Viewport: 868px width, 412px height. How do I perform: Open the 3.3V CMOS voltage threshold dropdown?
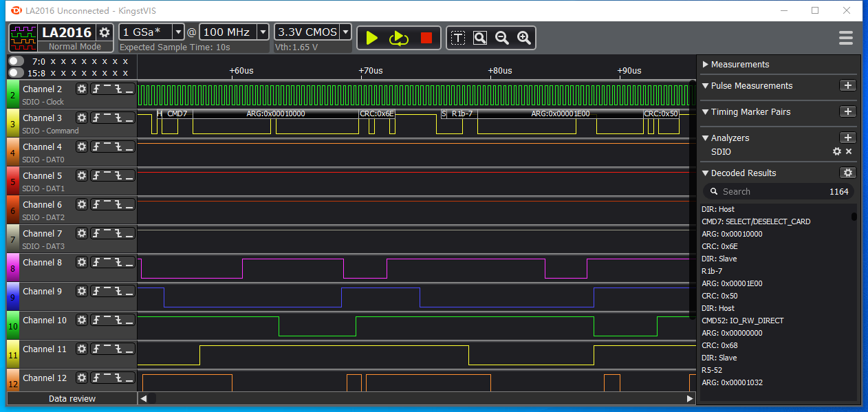point(345,31)
